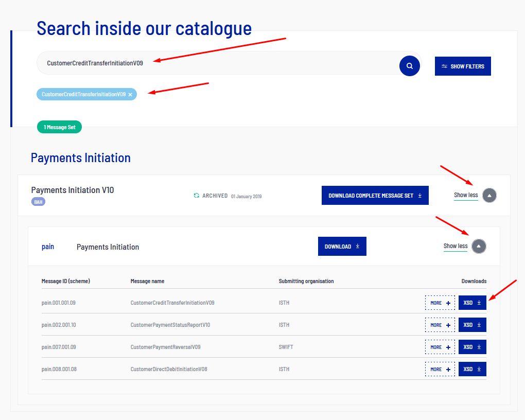Collapse Payments Initiation V10 with round arrow

coord(489,195)
